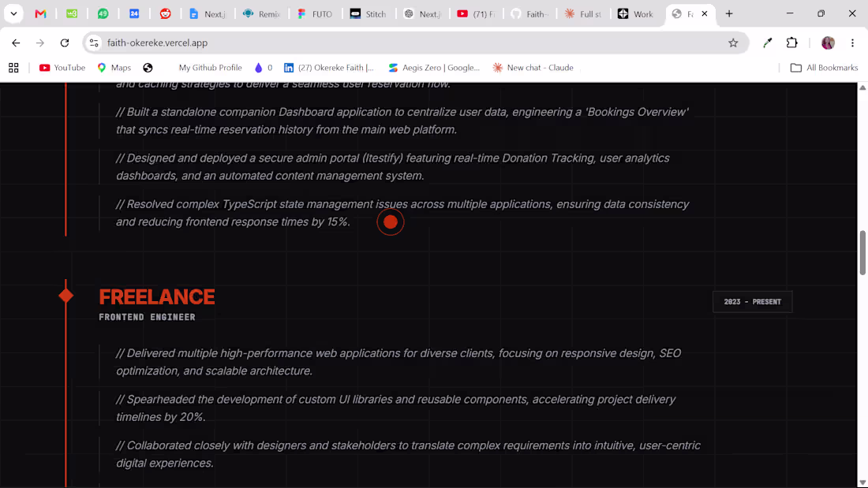Open the Work tab
Viewport: 868px width, 488px height.
[636, 14]
